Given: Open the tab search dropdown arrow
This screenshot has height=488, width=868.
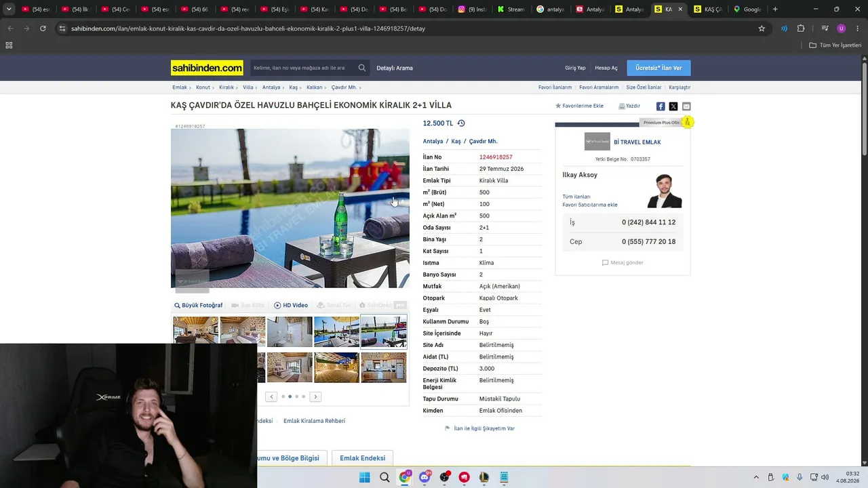Looking at the screenshot, I should point(9,9).
